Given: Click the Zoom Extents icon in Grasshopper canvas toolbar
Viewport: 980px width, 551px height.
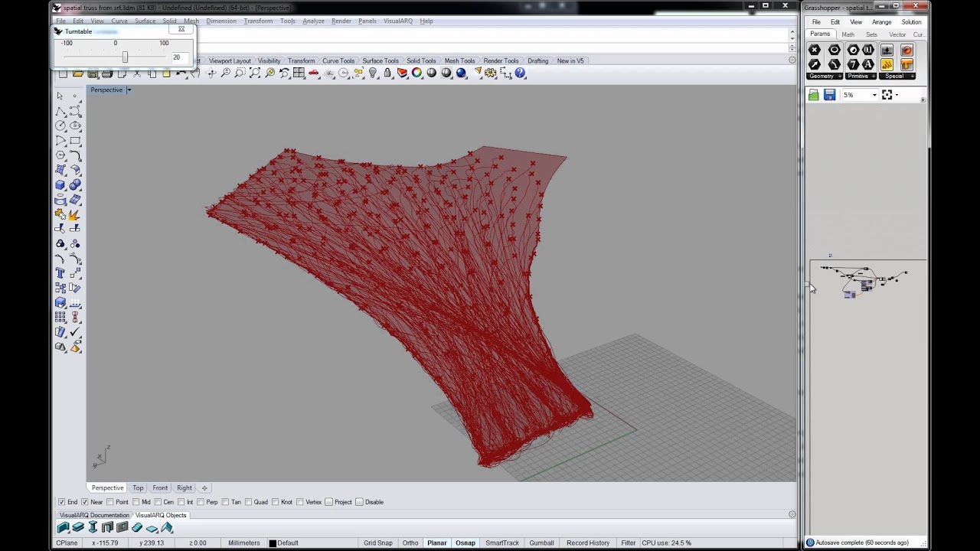Looking at the screenshot, I should click(887, 95).
